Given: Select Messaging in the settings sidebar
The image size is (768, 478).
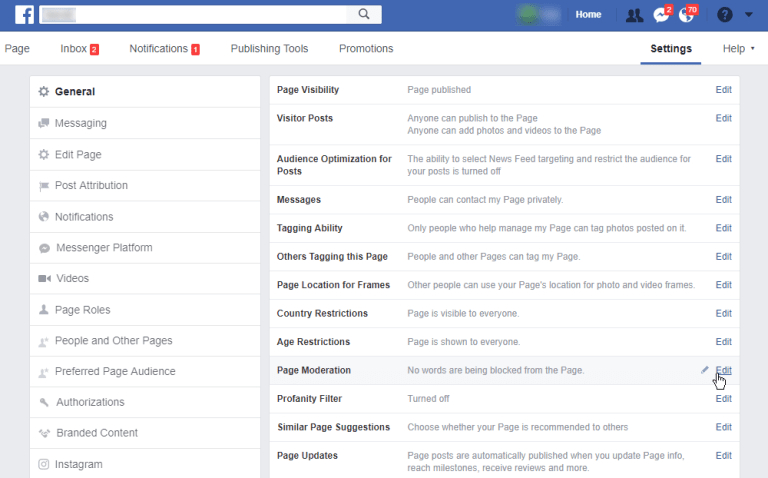Looking at the screenshot, I should tap(80, 123).
